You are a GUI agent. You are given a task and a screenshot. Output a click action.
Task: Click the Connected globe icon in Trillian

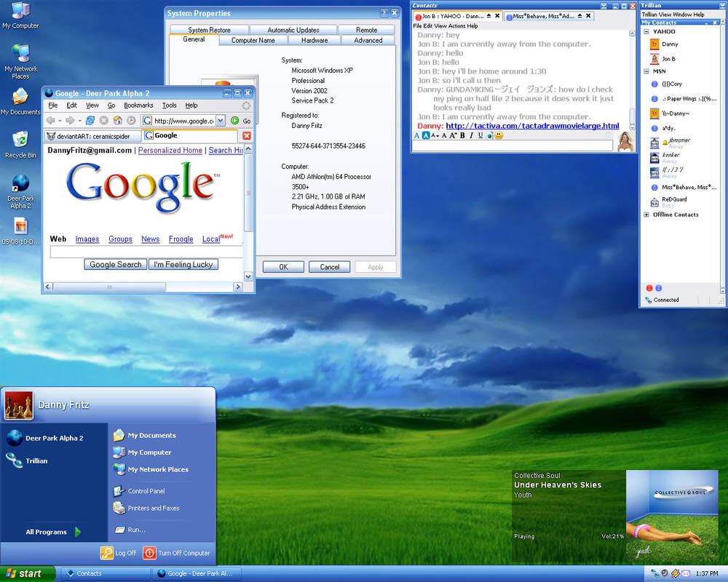click(648, 300)
